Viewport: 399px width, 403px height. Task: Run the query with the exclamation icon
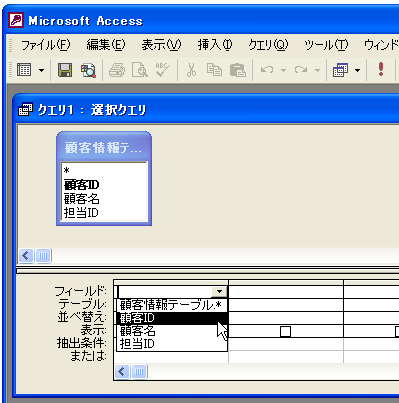point(381,70)
